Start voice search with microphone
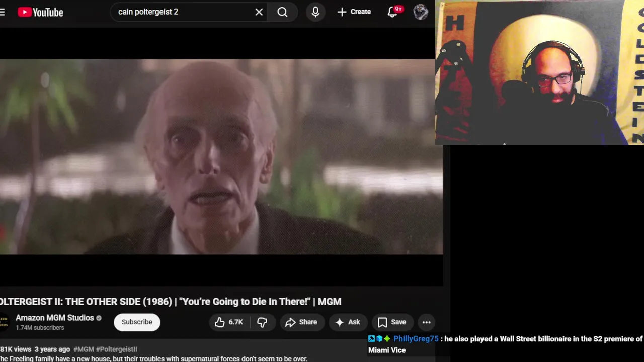 coord(315,12)
